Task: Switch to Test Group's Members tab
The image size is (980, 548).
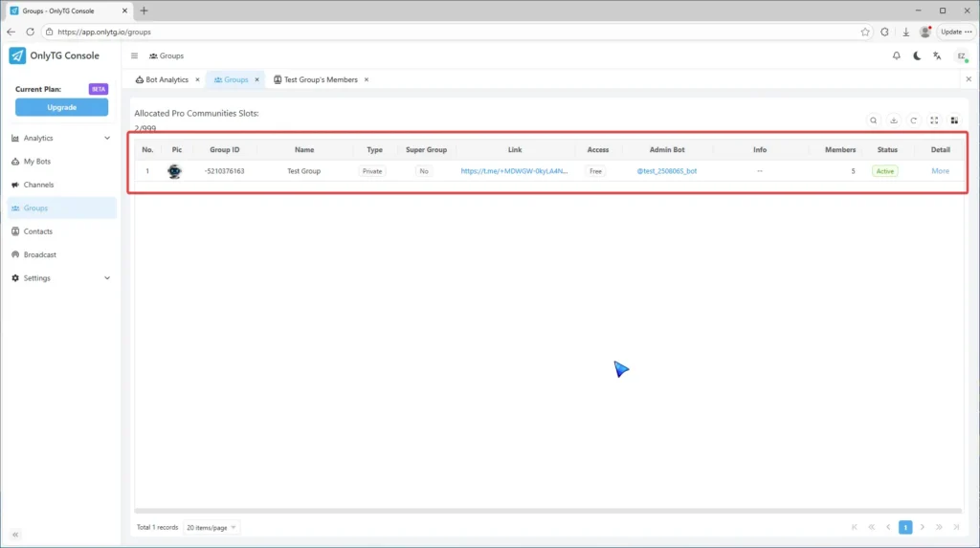Action: tap(320, 80)
